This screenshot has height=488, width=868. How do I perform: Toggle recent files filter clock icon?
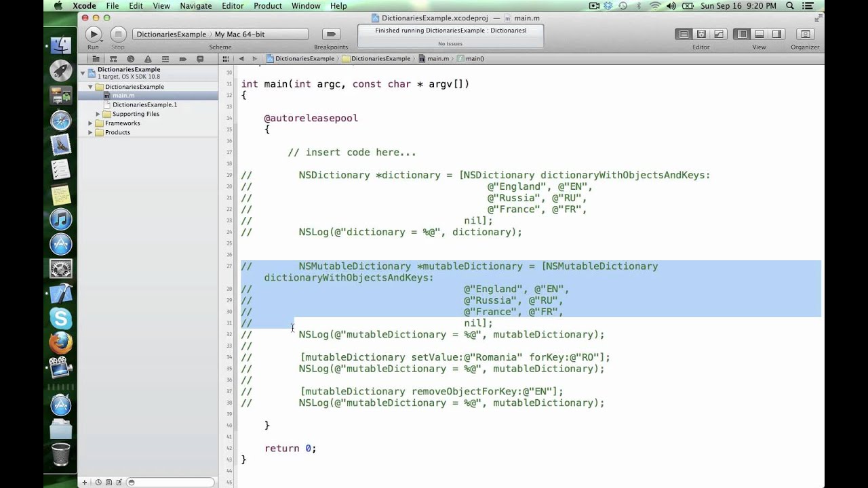click(x=98, y=483)
